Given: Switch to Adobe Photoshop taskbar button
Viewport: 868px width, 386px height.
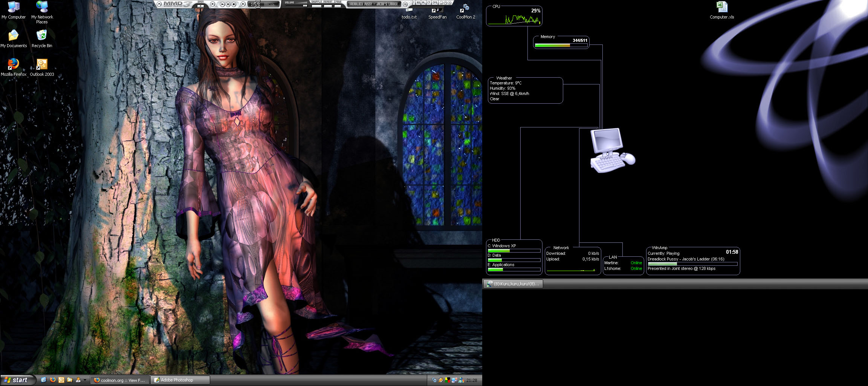Looking at the screenshot, I should (180, 380).
